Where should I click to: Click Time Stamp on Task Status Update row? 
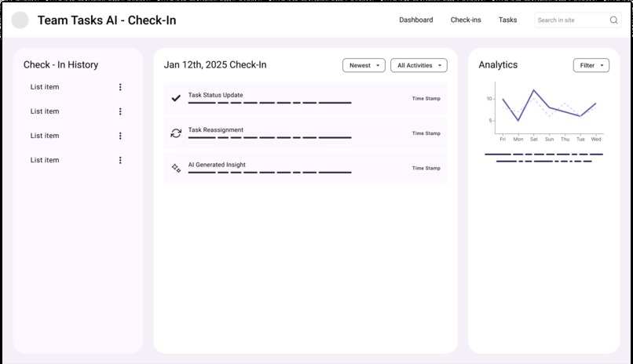coord(426,98)
